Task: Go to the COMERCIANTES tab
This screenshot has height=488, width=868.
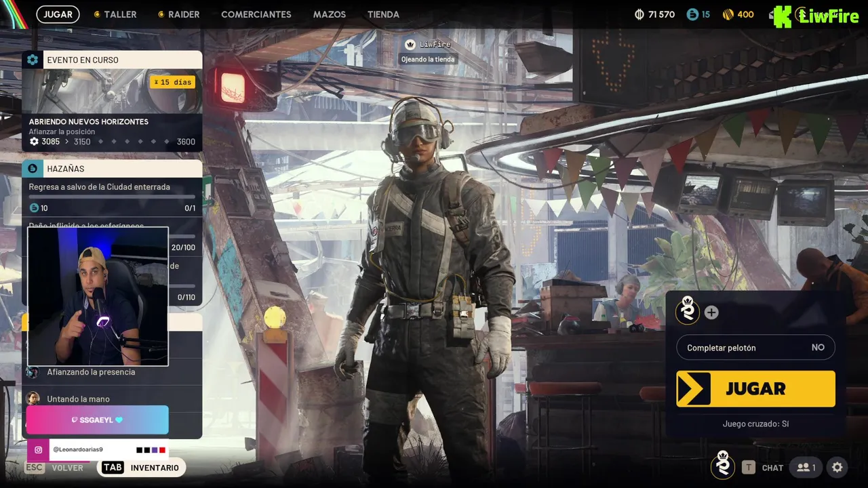Action: [x=256, y=14]
